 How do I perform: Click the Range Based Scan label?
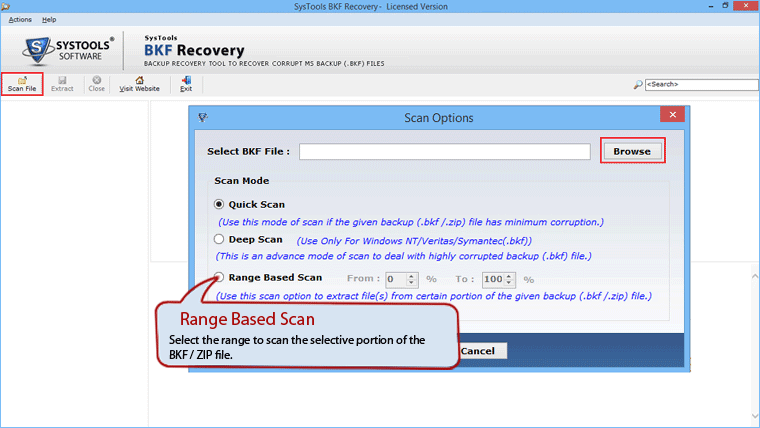(275, 277)
